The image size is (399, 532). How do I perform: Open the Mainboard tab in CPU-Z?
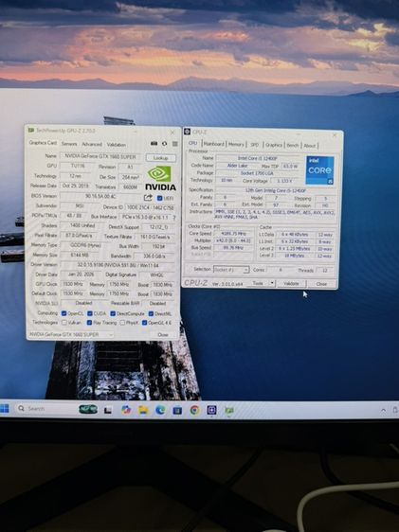tap(214, 144)
